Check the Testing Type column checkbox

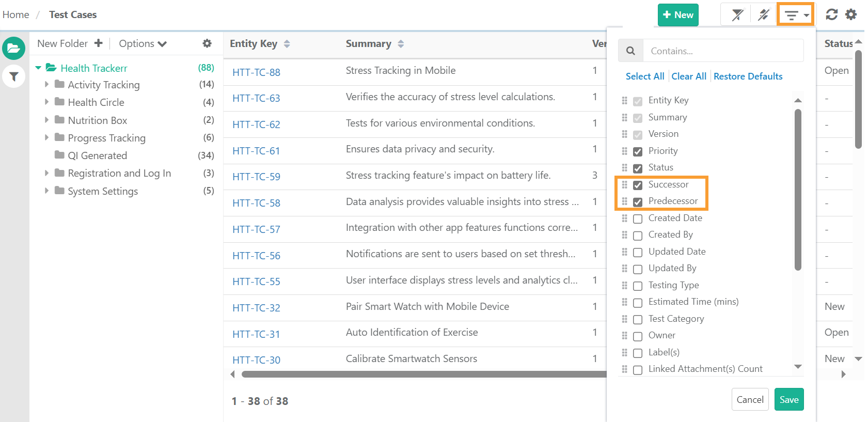tap(638, 286)
